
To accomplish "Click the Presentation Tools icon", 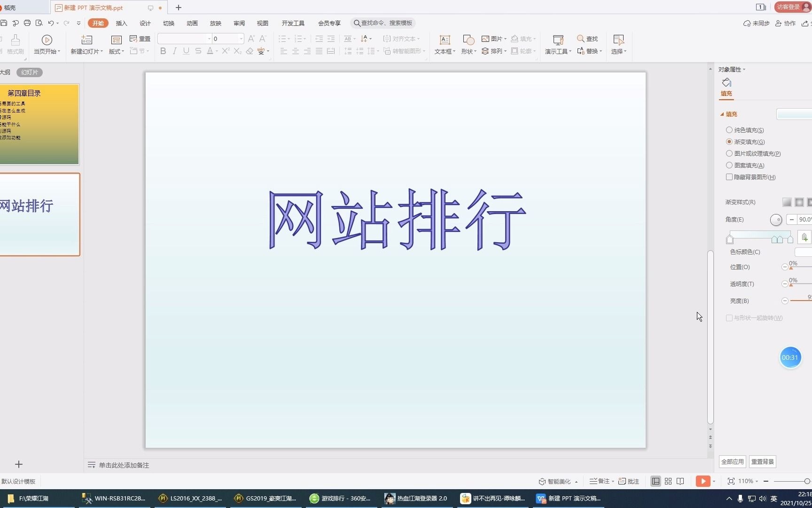I will point(558,40).
